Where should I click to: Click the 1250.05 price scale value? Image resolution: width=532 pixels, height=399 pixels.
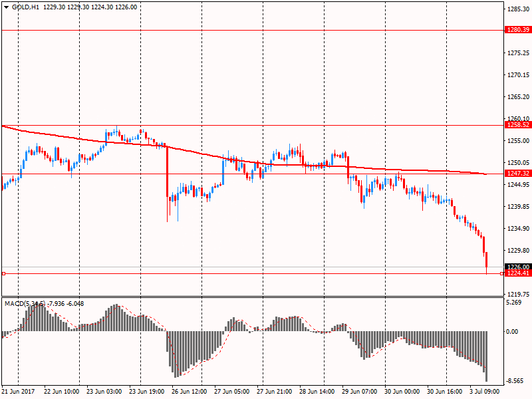pyautogui.click(x=518, y=163)
